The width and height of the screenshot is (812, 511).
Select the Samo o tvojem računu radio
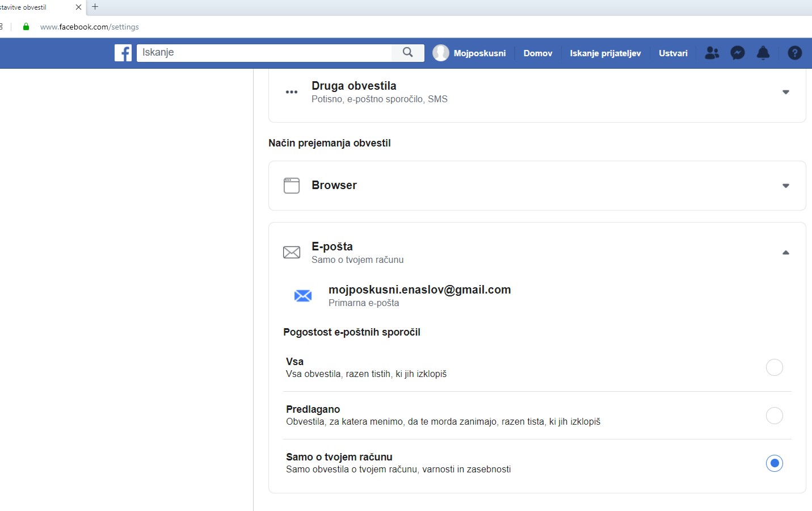tap(774, 463)
